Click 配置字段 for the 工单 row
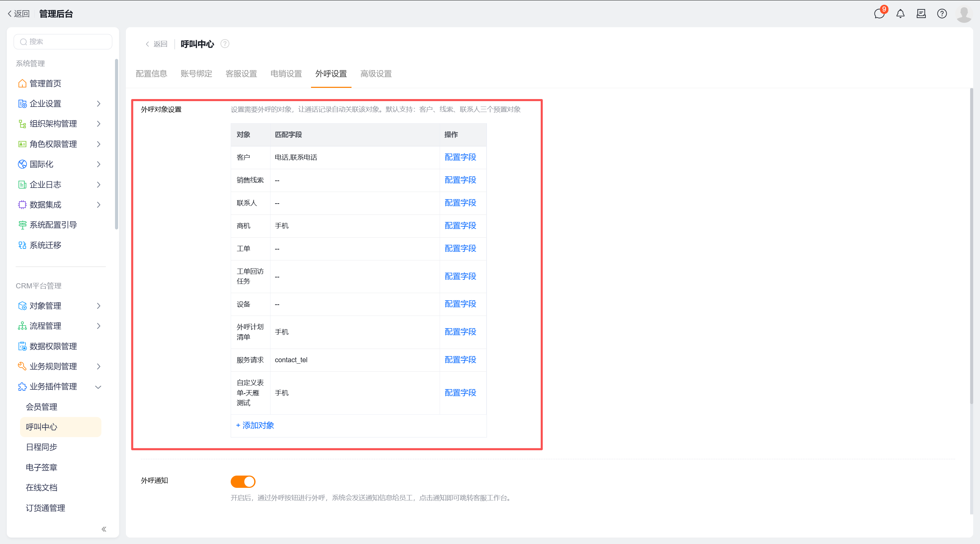This screenshot has height=544, width=980. [x=460, y=249]
